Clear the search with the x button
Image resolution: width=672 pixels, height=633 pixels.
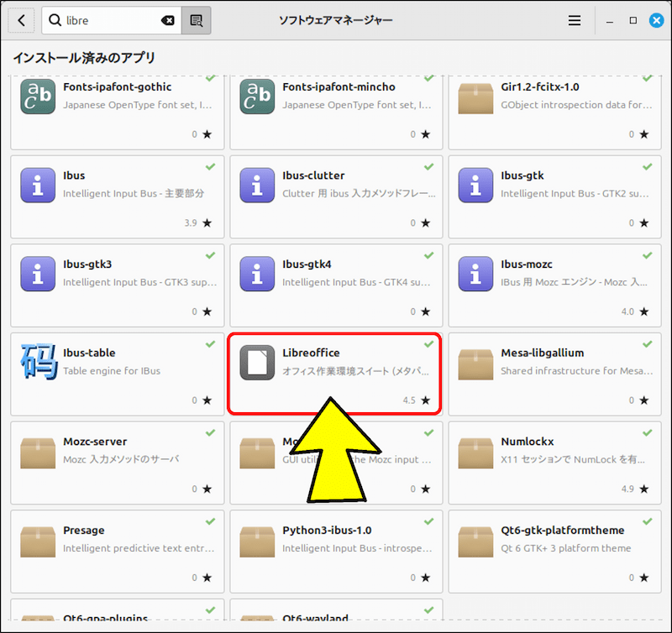point(167,19)
